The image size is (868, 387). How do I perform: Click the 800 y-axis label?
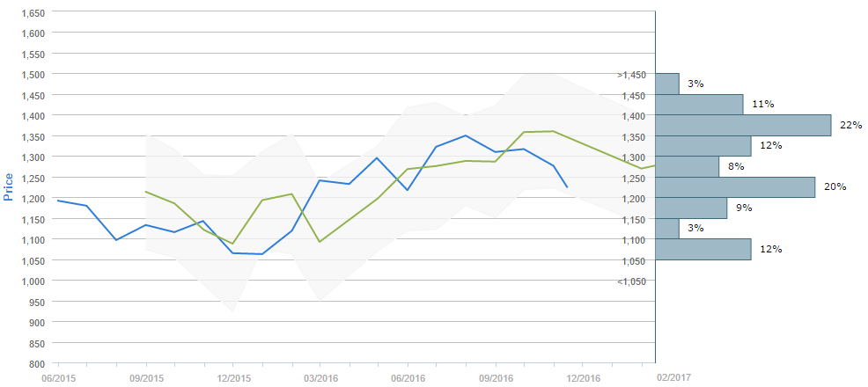(38, 364)
